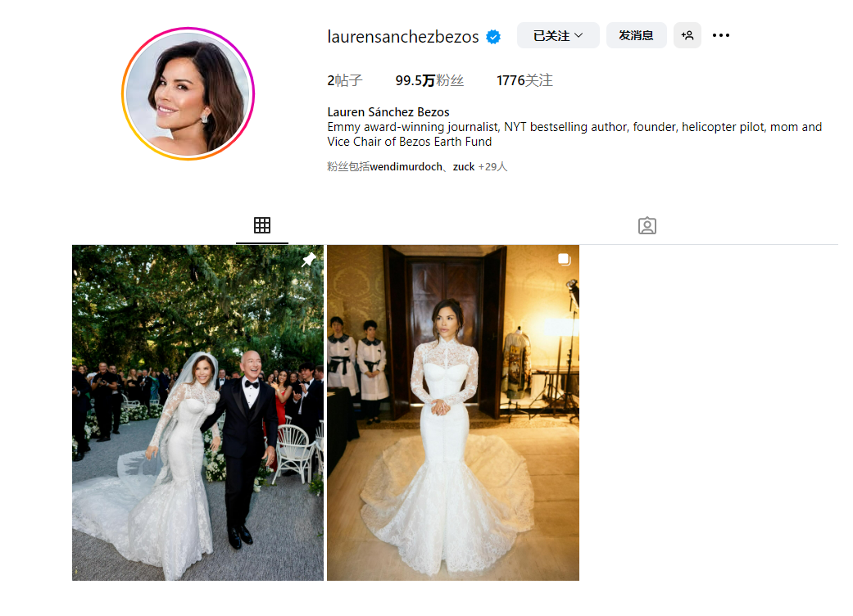Screen dimensions: 853x616
Task: Switch to the tagged photos tab
Action: click(647, 225)
